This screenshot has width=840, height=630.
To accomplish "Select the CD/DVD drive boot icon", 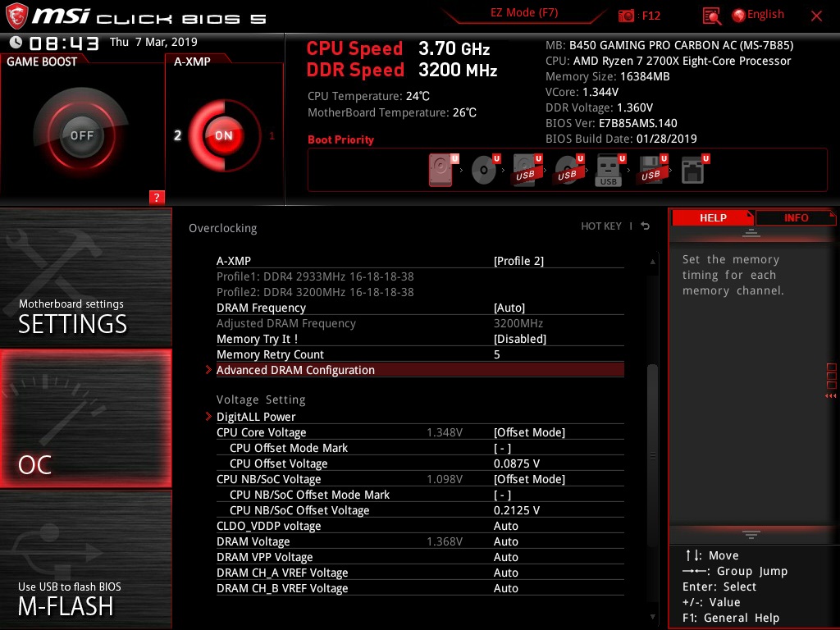I will 482,168.
